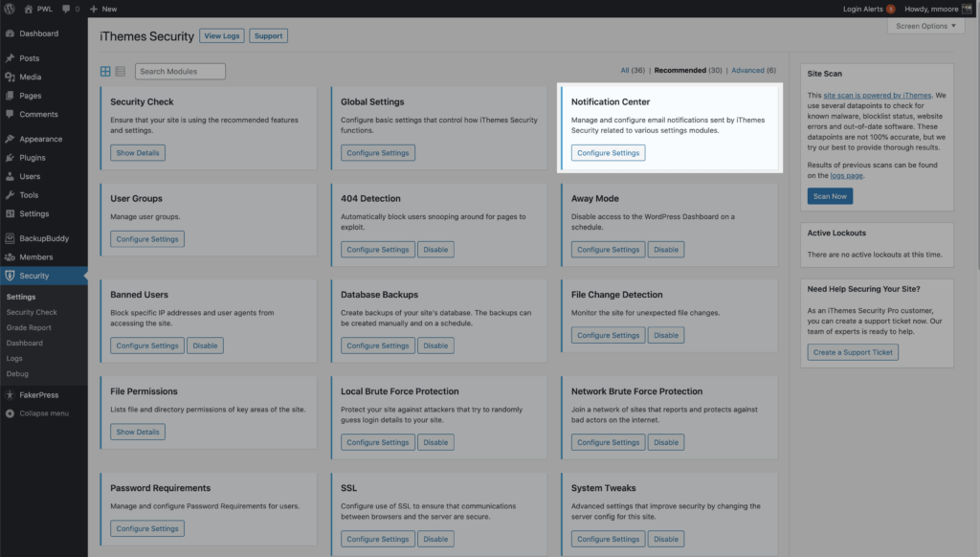Screen dimensions: 980x557
Task: Show Details for Security Check
Action: click(138, 152)
